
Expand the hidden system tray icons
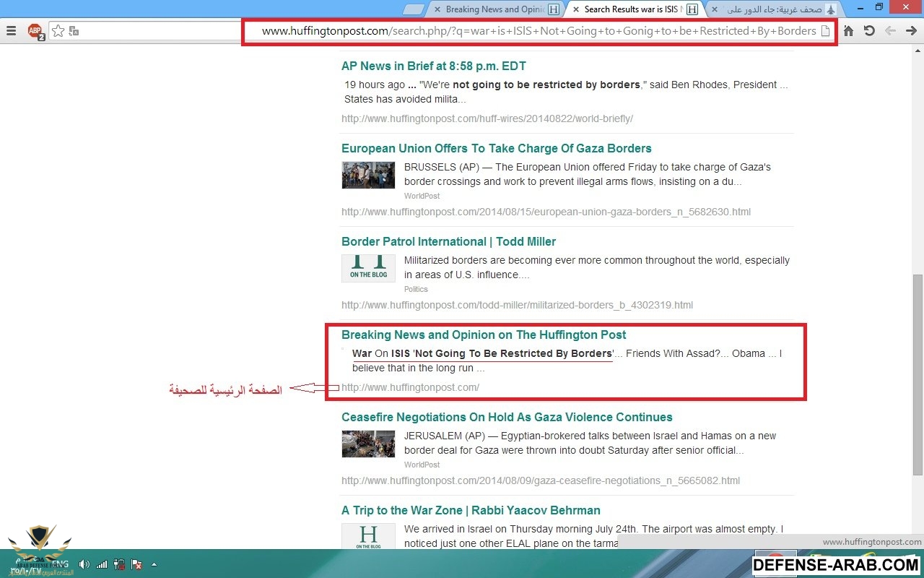(x=154, y=564)
